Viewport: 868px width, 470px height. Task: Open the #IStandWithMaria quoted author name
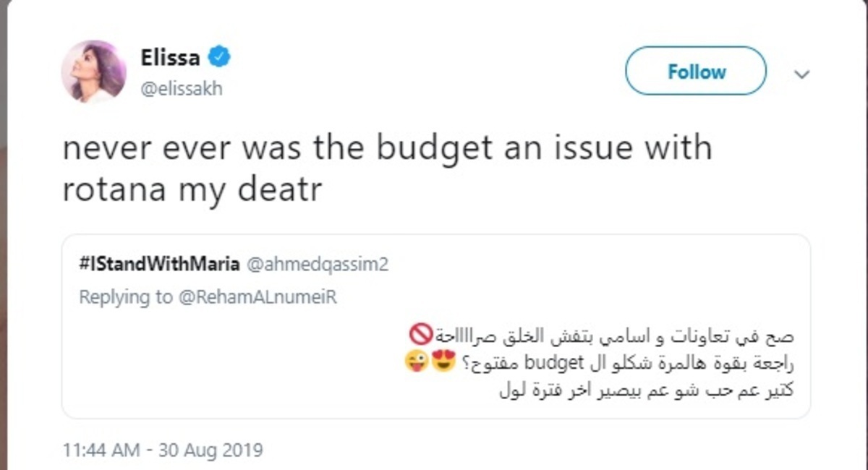159,265
